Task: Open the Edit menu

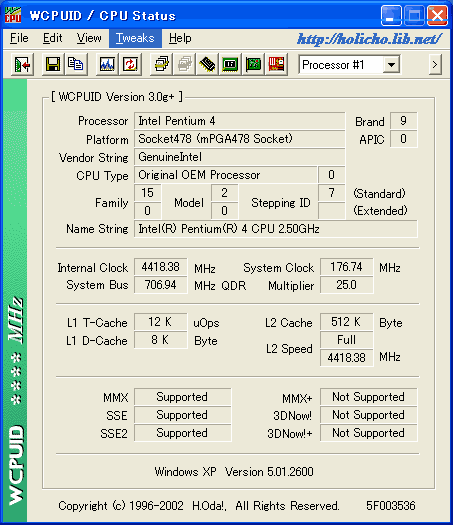Action: pyautogui.click(x=53, y=38)
